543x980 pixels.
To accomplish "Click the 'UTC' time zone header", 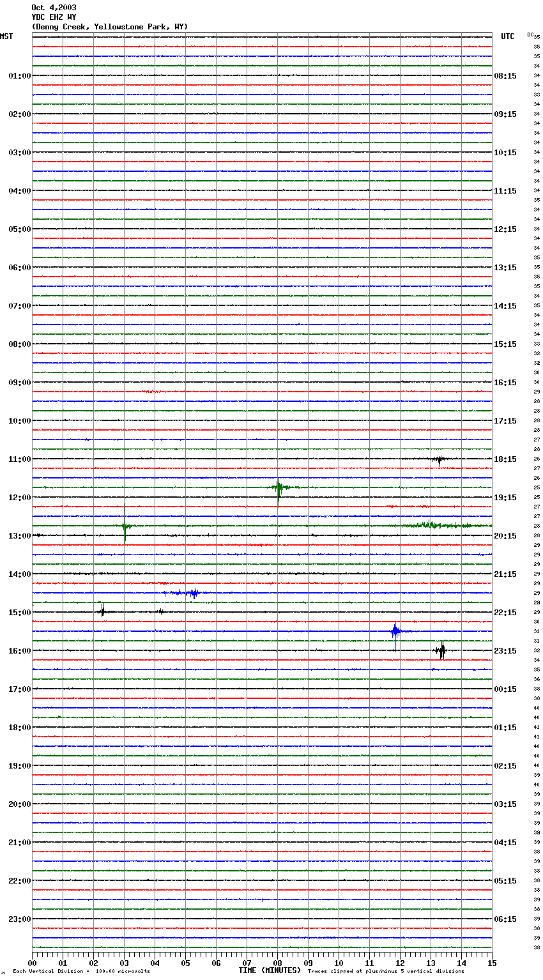I will click(508, 36).
